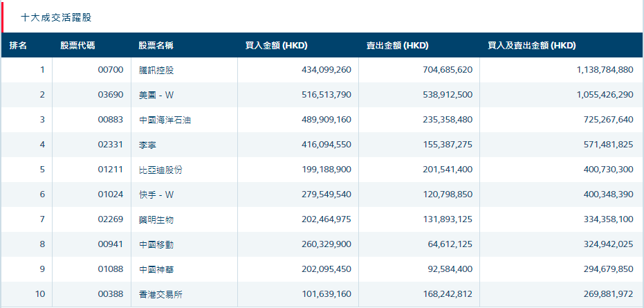Click stock name 騰訊控股
This screenshot has height=308, width=644.
click(156, 70)
